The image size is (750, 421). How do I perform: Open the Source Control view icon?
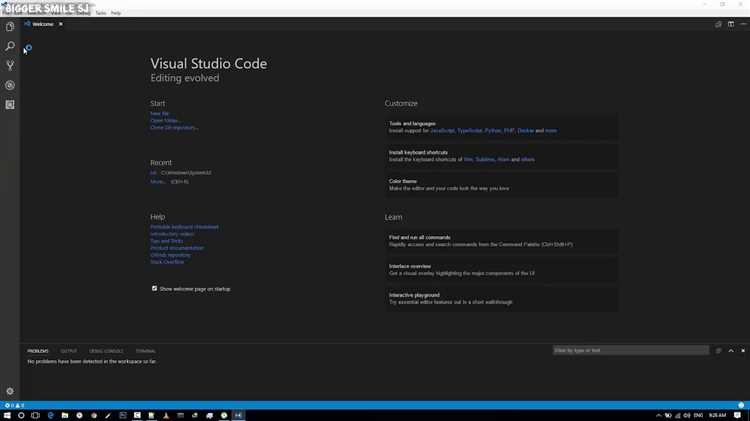pyautogui.click(x=10, y=66)
